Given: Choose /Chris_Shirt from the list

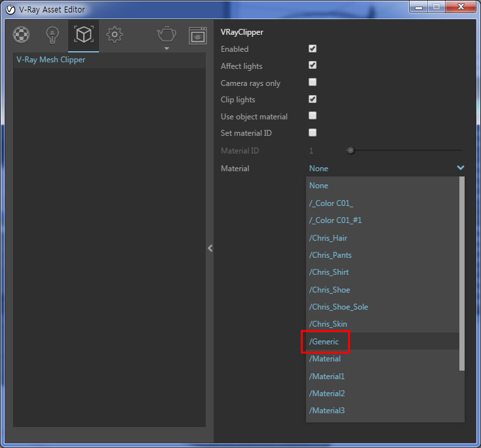Looking at the screenshot, I should point(382,272).
